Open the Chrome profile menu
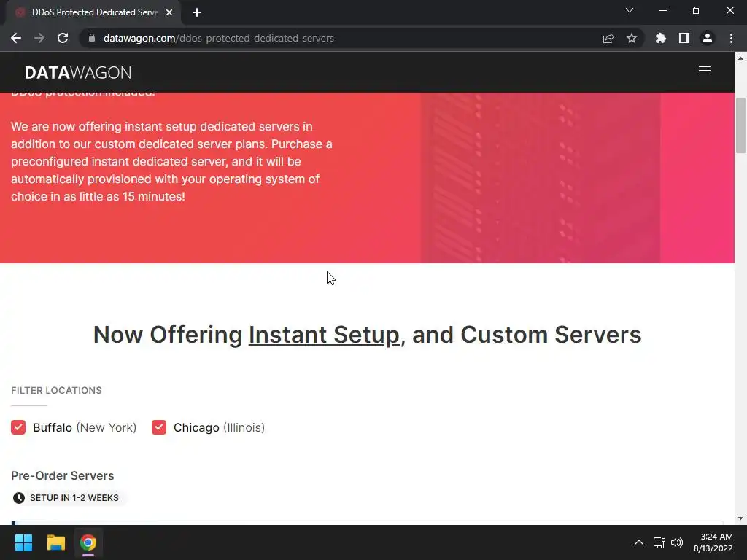747x560 pixels. pyautogui.click(x=708, y=38)
